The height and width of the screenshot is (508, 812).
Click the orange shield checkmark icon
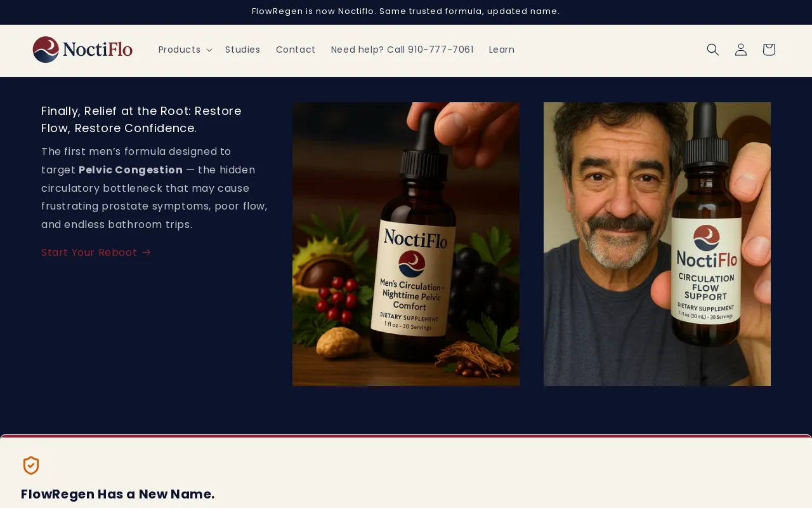click(x=31, y=465)
